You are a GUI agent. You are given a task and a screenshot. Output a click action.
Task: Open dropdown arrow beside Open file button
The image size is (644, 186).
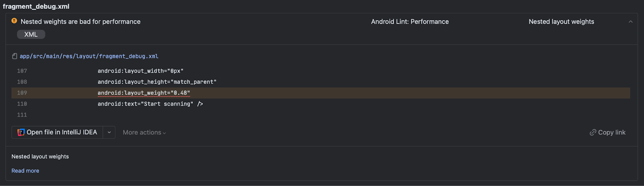click(x=109, y=132)
